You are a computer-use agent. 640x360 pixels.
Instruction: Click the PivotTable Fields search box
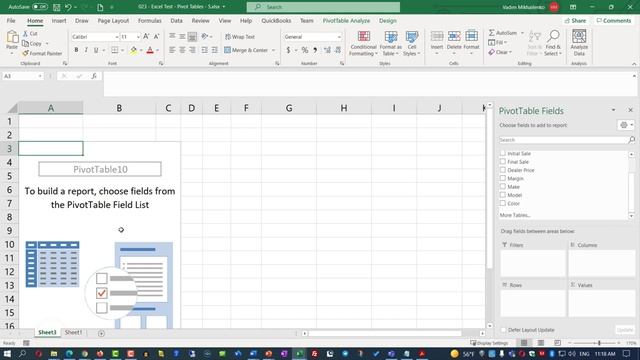[564, 140]
